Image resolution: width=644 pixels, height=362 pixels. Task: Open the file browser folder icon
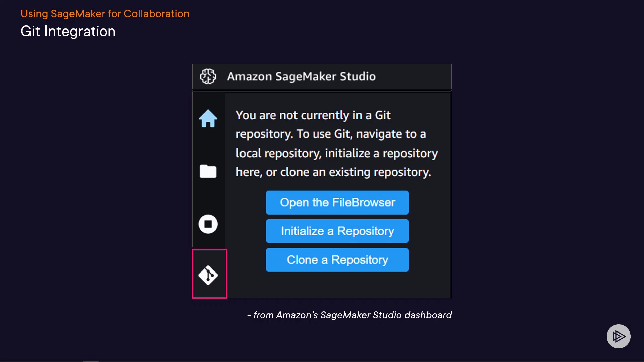click(x=208, y=171)
